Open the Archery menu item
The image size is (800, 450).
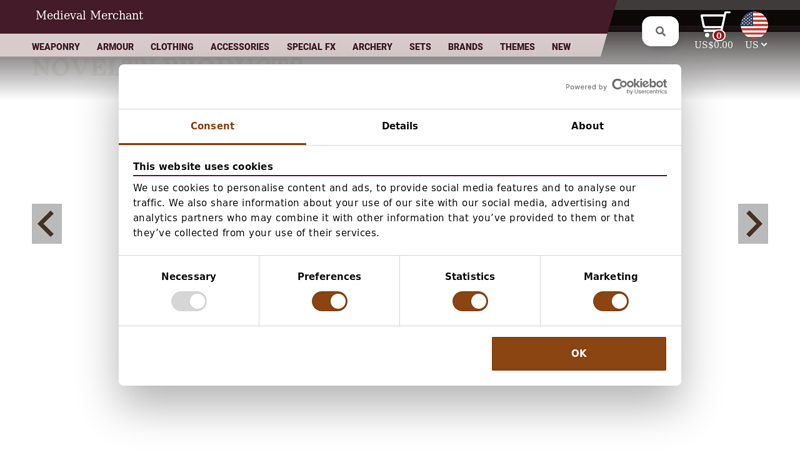click(372, 47)
